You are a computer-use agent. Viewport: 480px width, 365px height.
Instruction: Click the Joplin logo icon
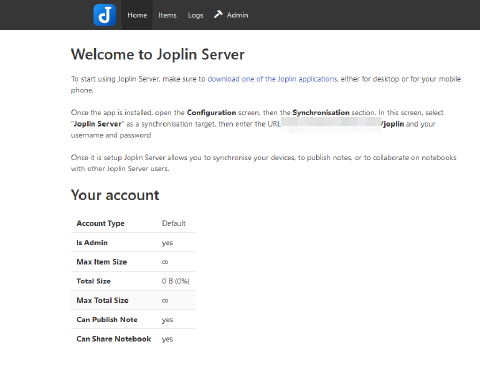105,15
